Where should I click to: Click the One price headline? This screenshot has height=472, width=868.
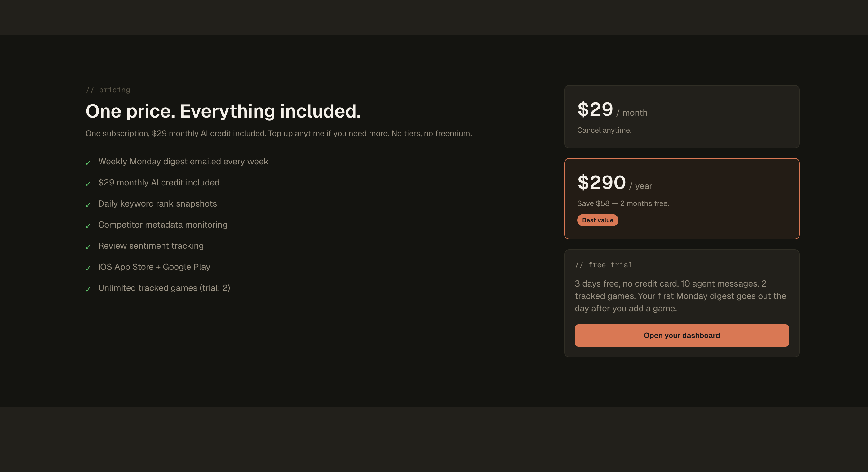pyautogui.click(x=224, y=111)
